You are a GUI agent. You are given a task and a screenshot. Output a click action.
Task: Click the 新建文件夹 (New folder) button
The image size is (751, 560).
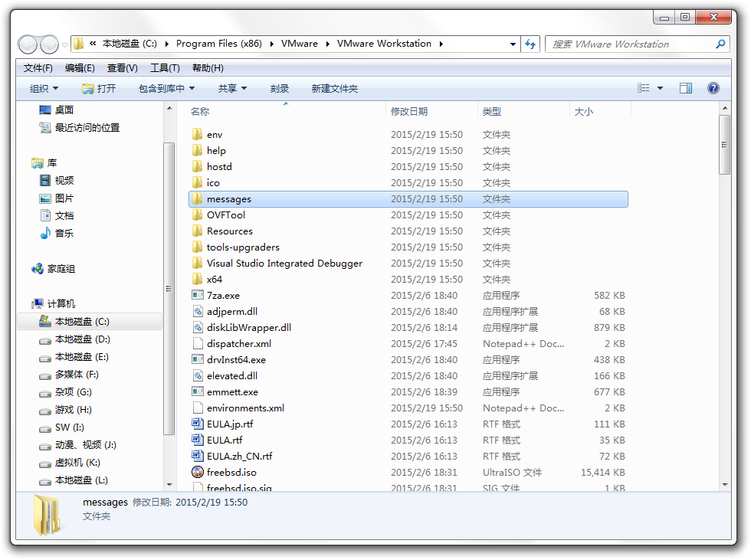click(334, 88)
